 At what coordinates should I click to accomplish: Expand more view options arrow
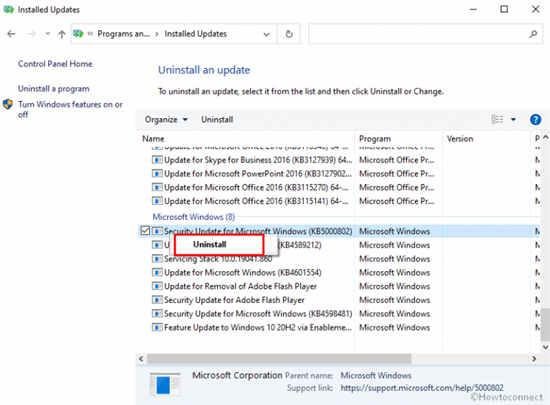pos(513,120)
